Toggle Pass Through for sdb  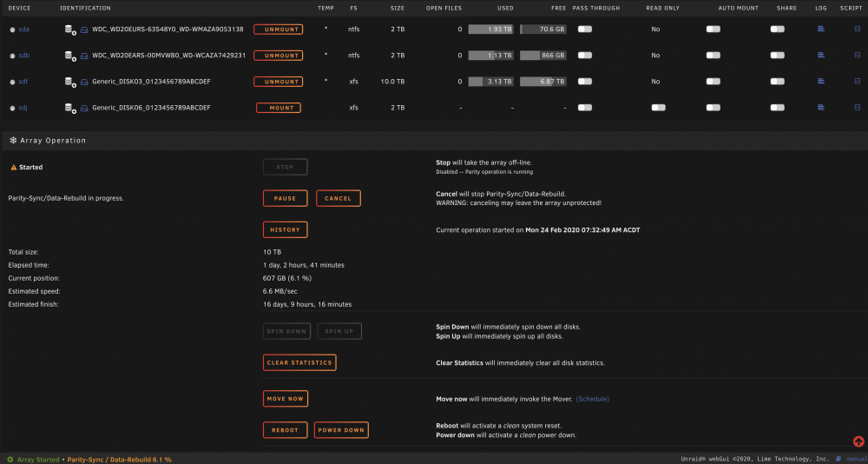585,55
